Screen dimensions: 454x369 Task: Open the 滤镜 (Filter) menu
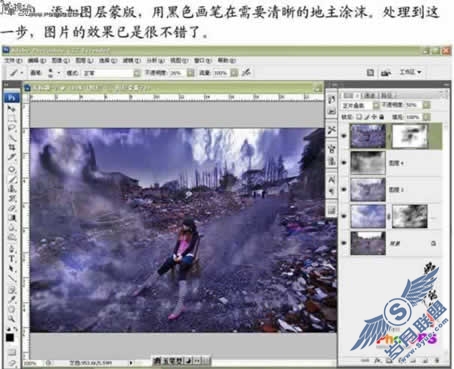[x=132, y=61]
